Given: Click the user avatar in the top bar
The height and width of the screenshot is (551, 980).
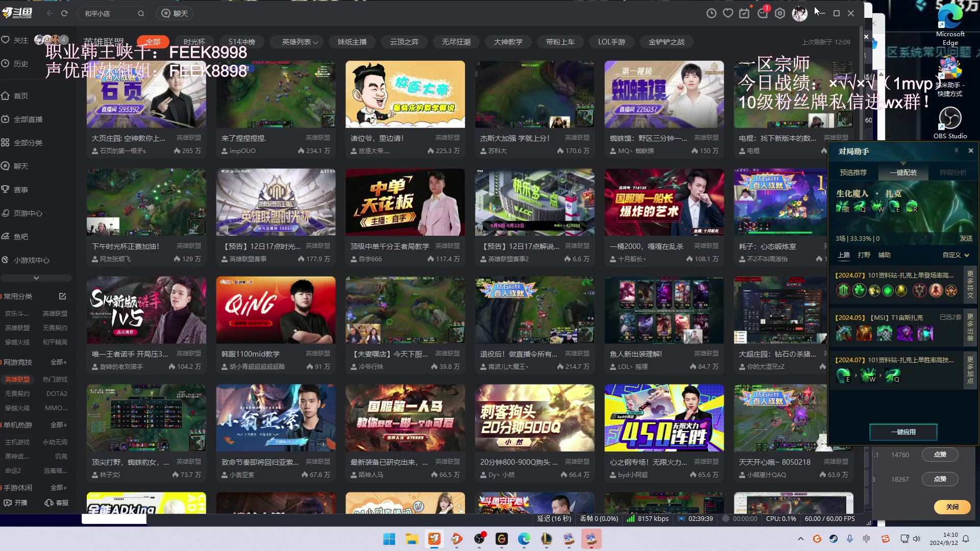Looking at the screenshot, I should pyautogui.click(x=799, y=14).
